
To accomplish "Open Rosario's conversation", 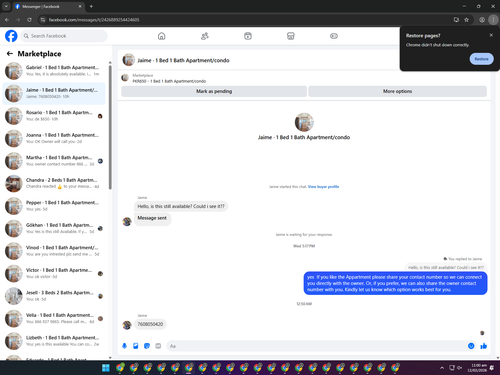I will pos(54,116).
